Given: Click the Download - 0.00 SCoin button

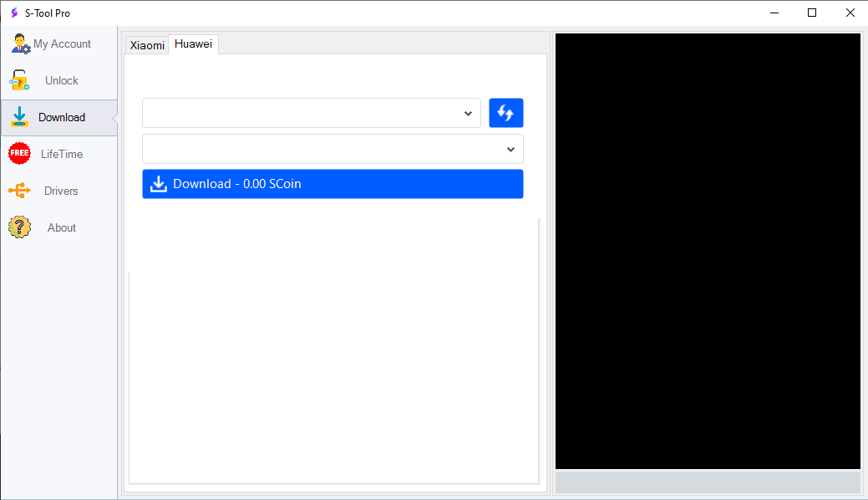Looking at the screenshot, I should click(332, 184).
